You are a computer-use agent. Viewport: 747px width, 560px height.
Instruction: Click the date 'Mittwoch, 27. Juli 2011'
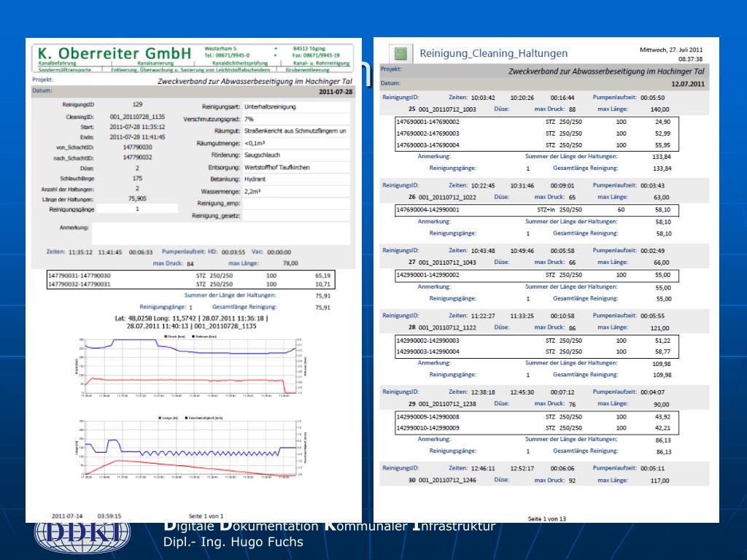[x=671, y=50]
